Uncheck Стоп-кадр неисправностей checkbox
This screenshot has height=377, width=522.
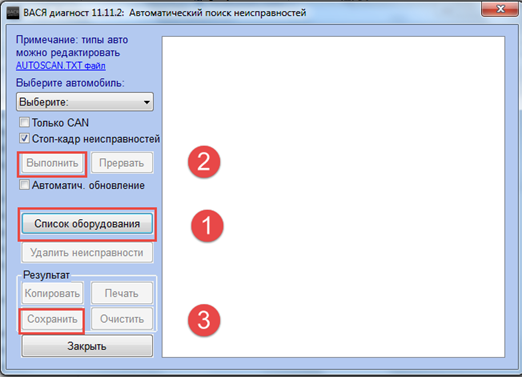pos(24,138)
